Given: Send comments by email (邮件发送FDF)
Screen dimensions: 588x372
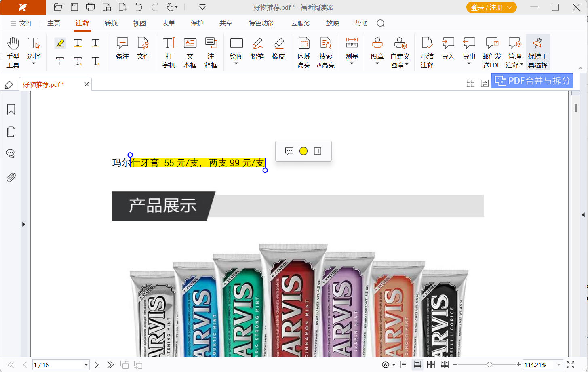Looking at the screenshot, I should click(492, 52).
